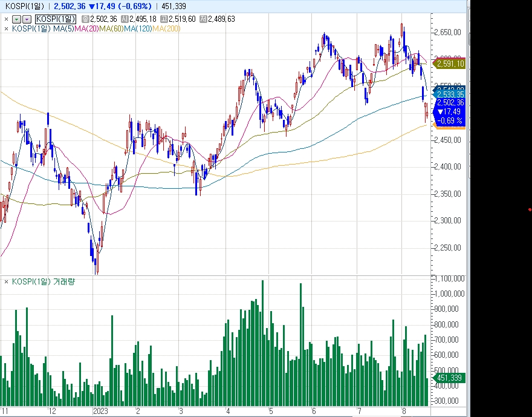Select the boxed KOSPI(1일) series label
The width and height of the screenshot is (532, 417).
56,19
